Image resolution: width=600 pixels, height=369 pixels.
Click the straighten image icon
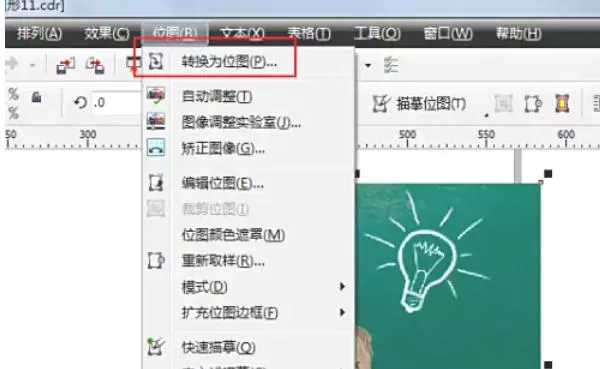pyautogui.click(x=156, y=147)
